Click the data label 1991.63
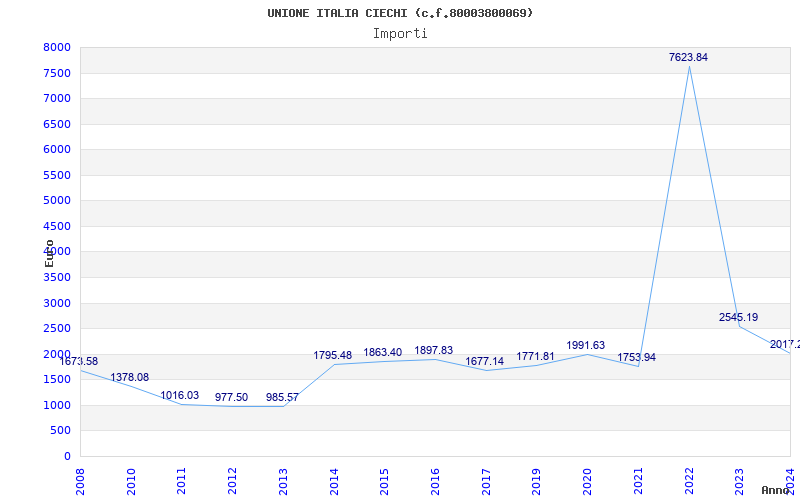Screen dimensions: 800x500 pos(586,345)
